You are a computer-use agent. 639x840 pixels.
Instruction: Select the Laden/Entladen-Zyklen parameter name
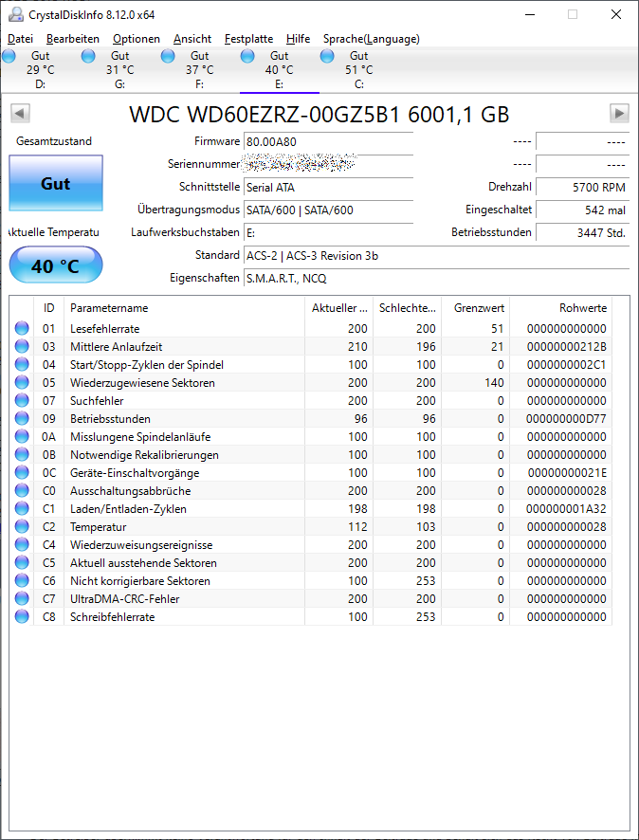129,509
